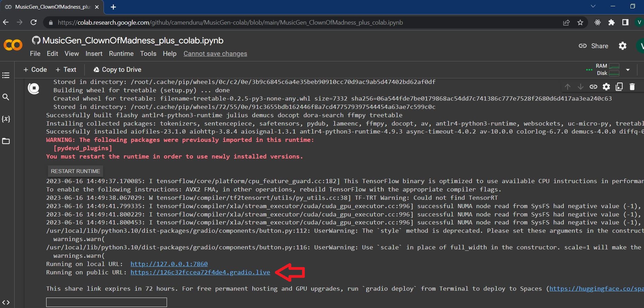The height and width of the screenshot is (308, 644).
Task: Add a Code cell
Action: [x=35, y=70]
